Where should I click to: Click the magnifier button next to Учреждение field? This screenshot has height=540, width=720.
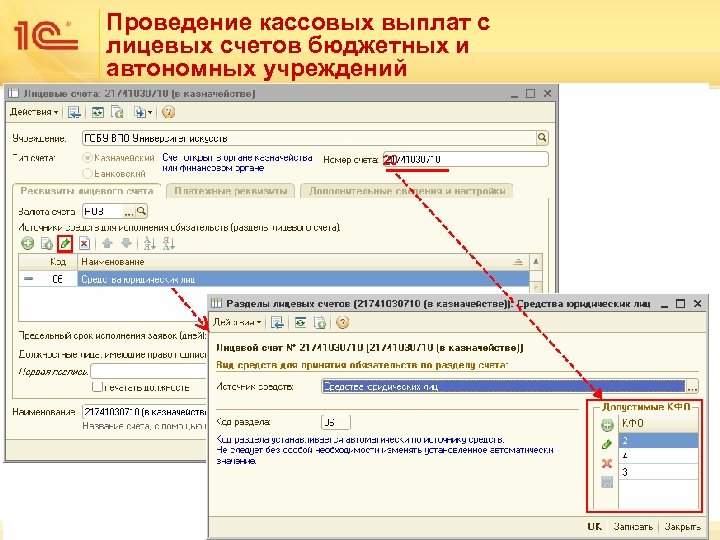[x=542, y=138]
